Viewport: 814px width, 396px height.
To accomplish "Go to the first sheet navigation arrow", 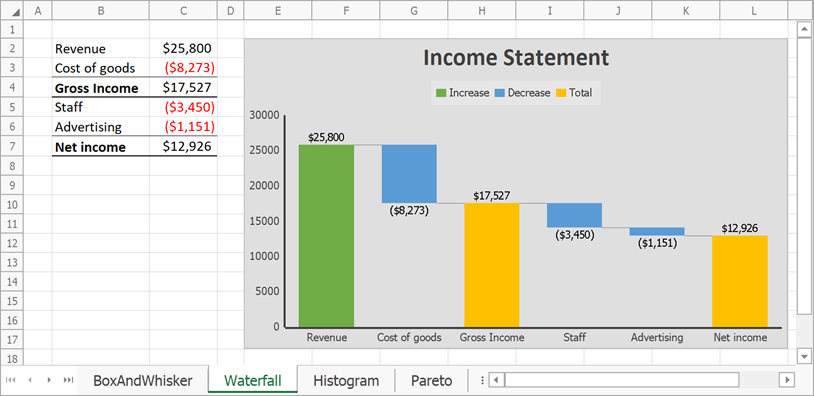I will [x=11, y=380].
